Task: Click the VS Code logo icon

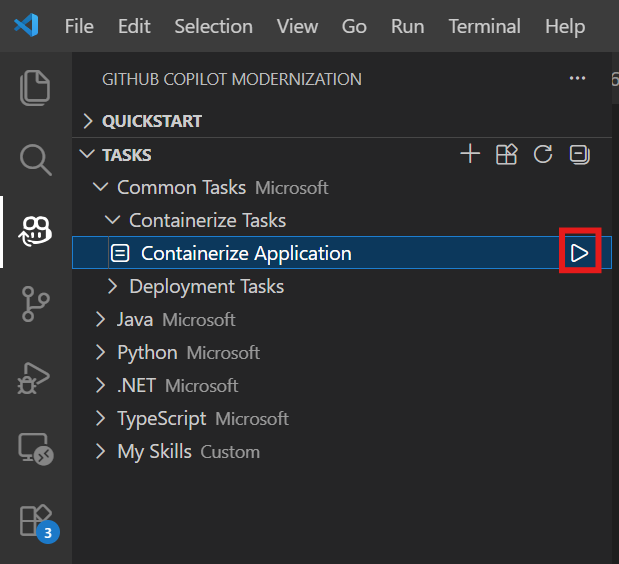Action: tap(26, 25)
